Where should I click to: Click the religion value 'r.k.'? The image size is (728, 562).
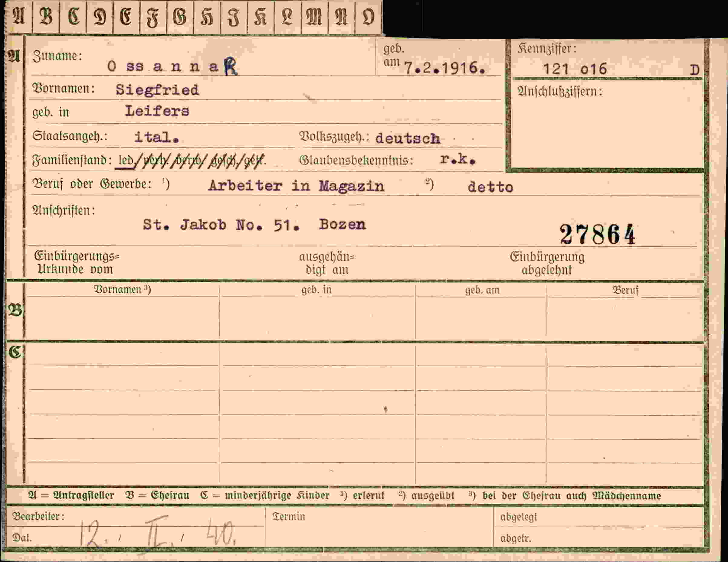[458, 160]
